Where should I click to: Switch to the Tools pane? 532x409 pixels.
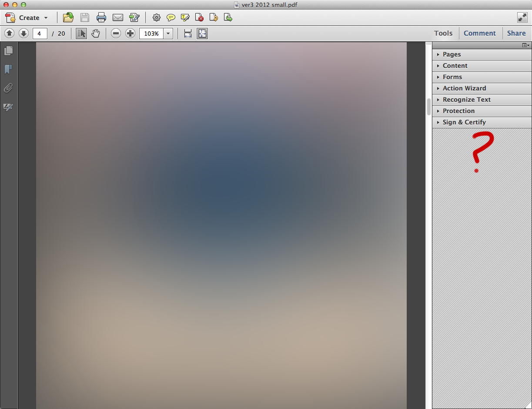[x=443, y=33]
